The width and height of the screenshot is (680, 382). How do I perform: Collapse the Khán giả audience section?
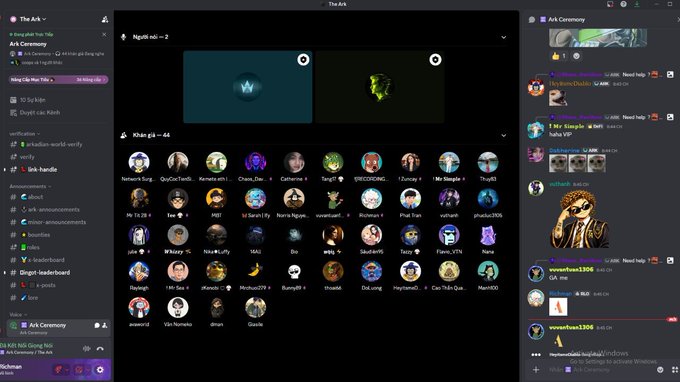point(503,135)
